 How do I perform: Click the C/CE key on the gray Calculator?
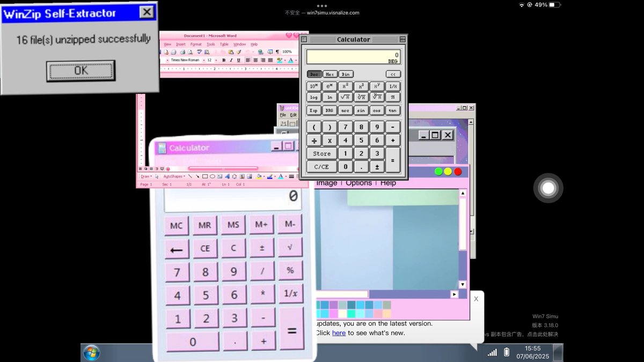click(x=322, y=167)
